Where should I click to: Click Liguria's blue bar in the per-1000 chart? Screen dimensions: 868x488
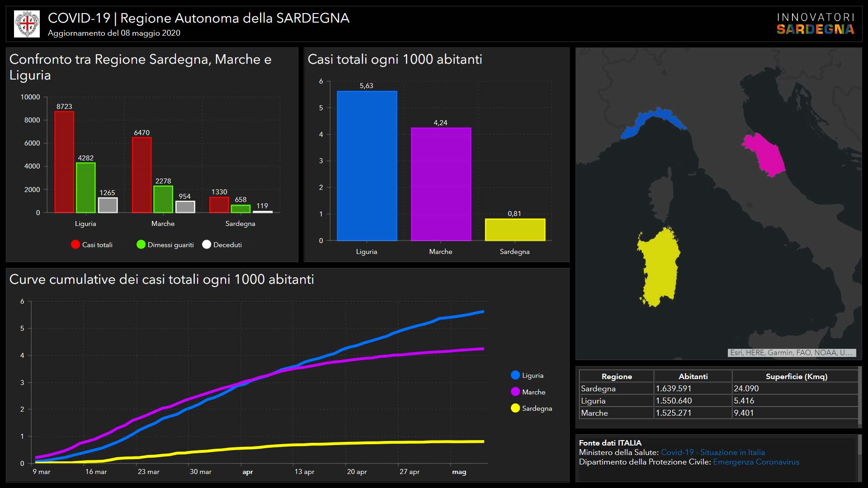[367, 166]
